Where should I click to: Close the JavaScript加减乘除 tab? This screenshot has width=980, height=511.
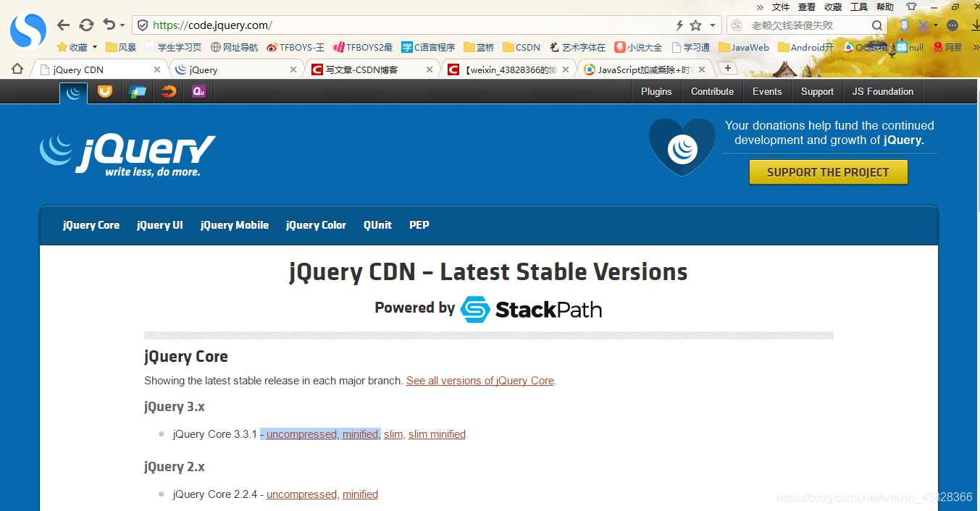coord(703,69)
